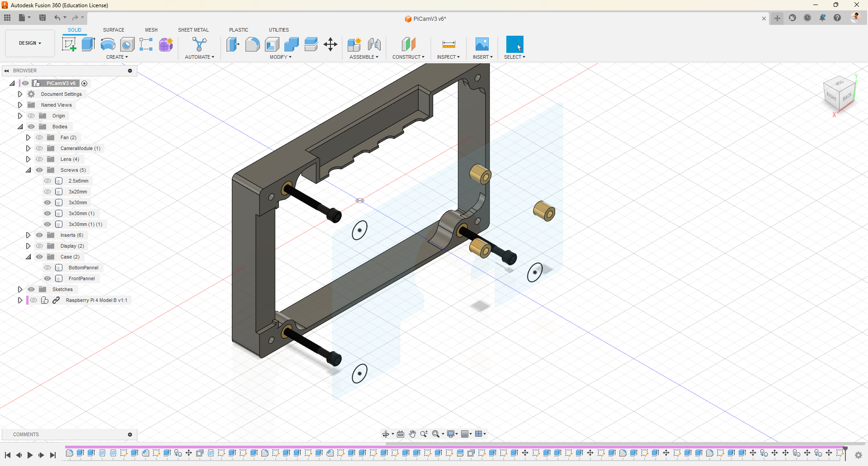Expand the Inserts (6) folder
Viewport: 868px width, 466px height.
tap(28, 235)
